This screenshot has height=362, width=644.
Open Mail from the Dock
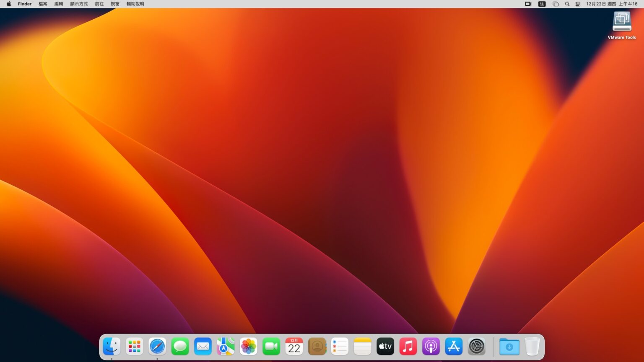(203, 346)
